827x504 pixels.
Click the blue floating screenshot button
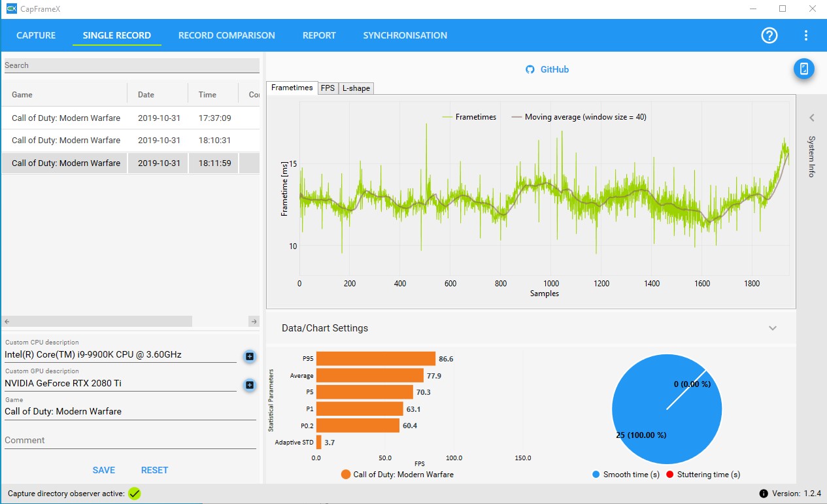click(804, 69)
